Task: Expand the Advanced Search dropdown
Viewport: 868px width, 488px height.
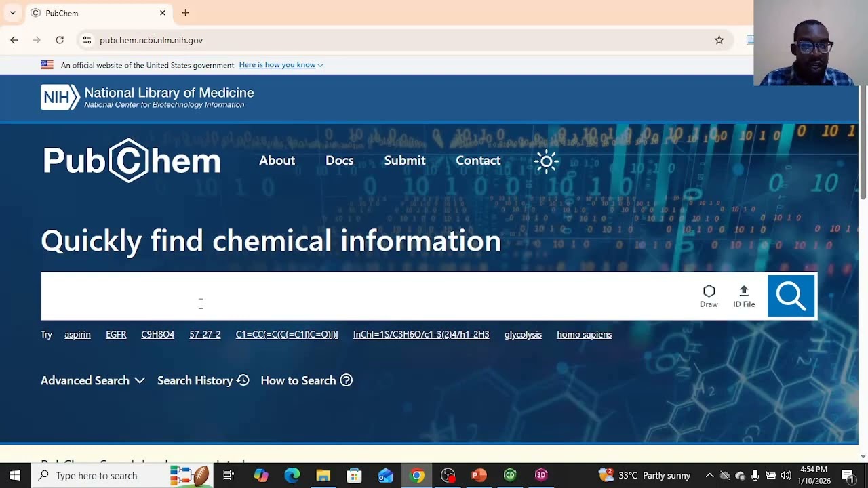Action: click(x=93, y=381)
